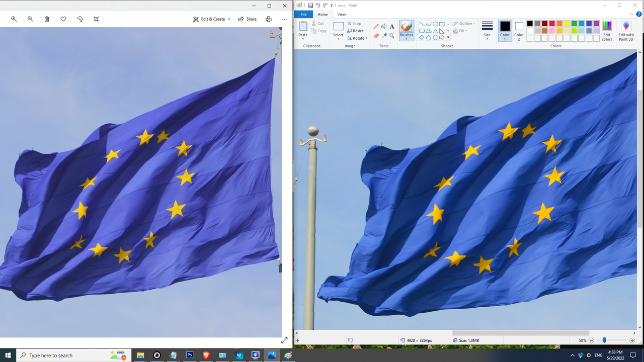This screenshot has width=644, height=362.
Task: Click the zoom out minus button in Paint
Action: click(591, 340)
